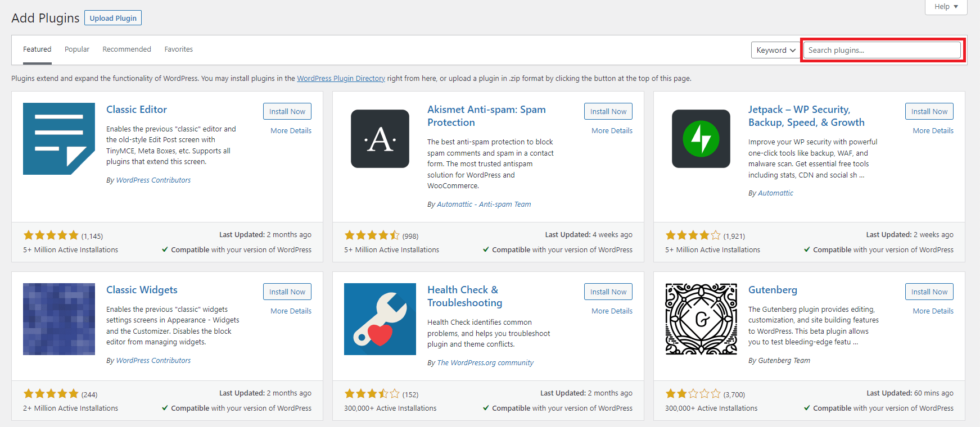Click the Upload Plugin button

coord(113,18)
